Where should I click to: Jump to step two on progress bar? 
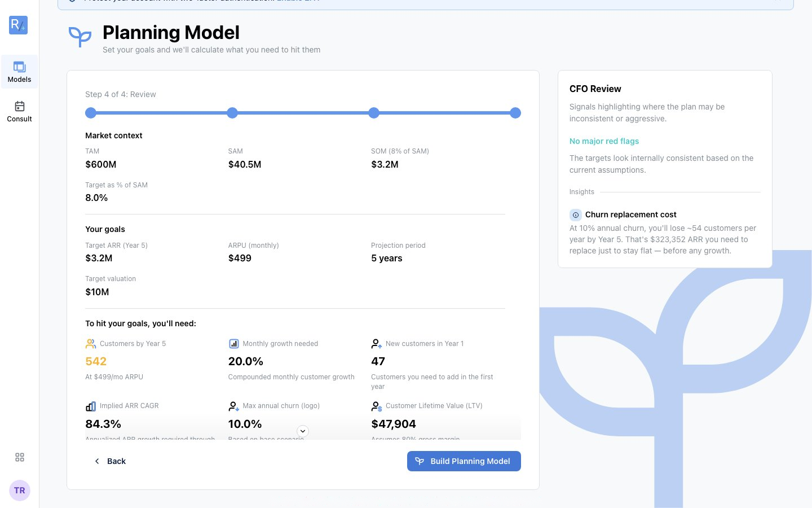232,113
